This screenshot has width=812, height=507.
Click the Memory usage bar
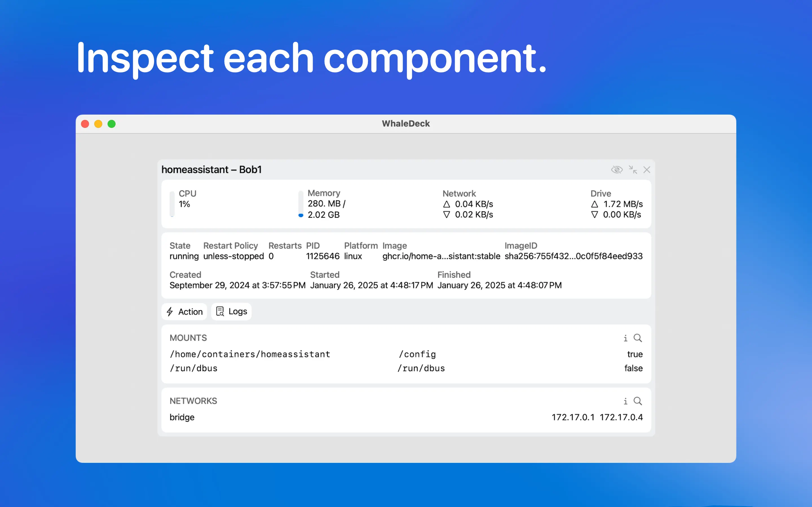coord(301,204)
